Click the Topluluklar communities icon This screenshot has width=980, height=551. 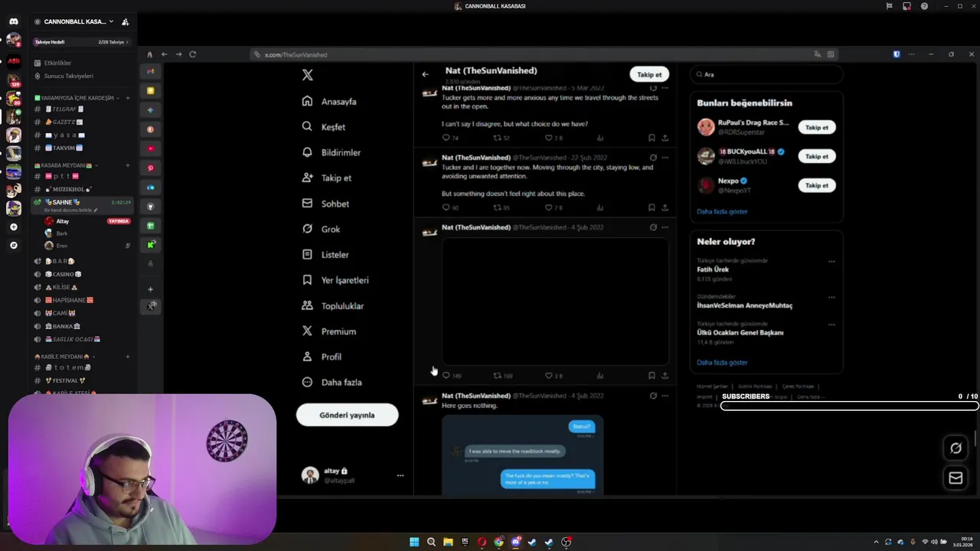click(307, 305)
